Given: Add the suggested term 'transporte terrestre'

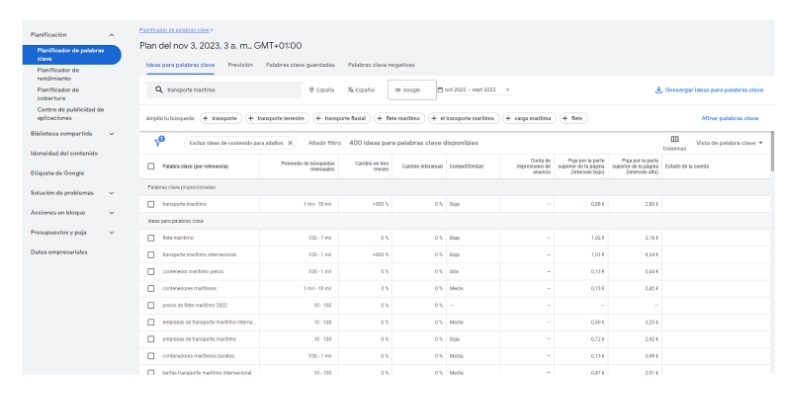Looking at the screenshot, I should coord(277,118).
